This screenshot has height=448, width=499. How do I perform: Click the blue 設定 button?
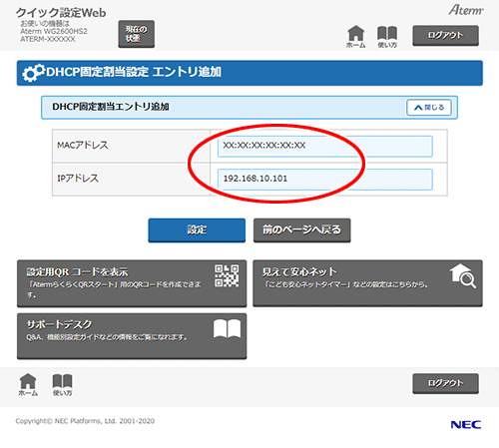(x=197, y=230)
